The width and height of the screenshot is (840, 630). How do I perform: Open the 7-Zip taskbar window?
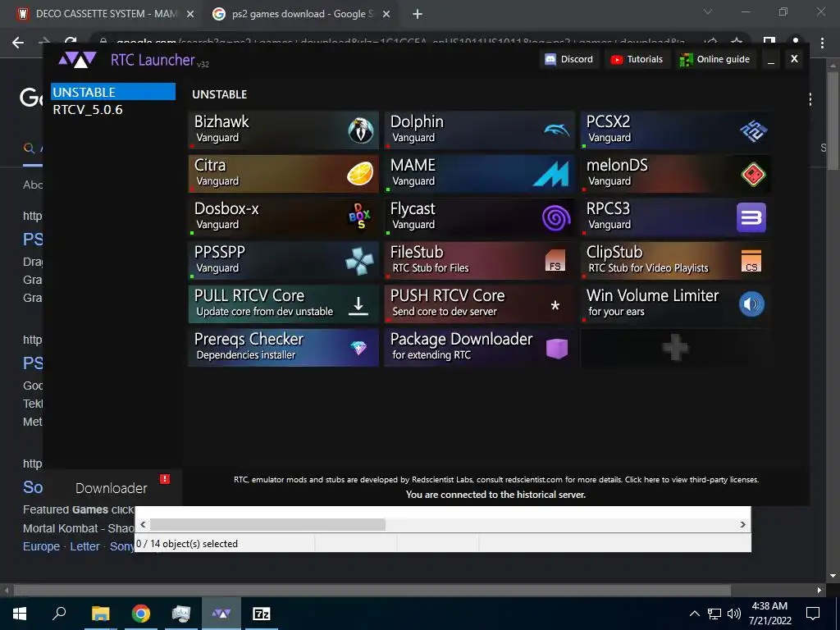coord(262,614)
